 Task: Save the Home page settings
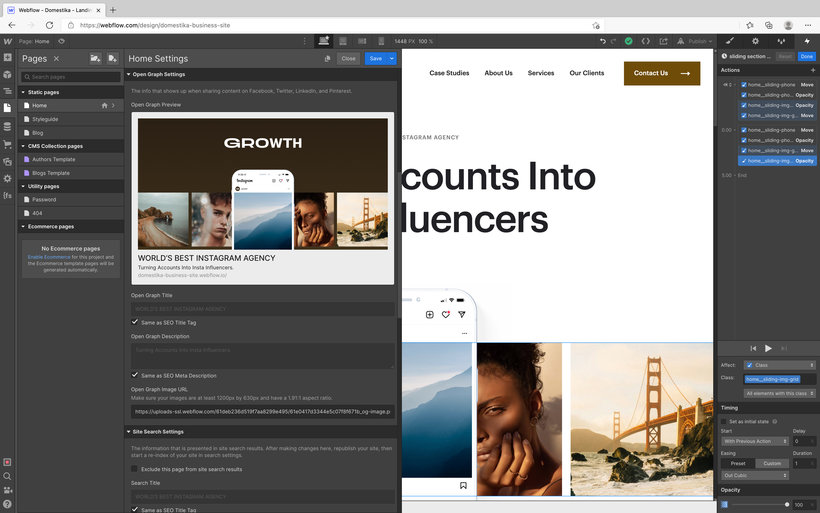(x=375, y=59)
